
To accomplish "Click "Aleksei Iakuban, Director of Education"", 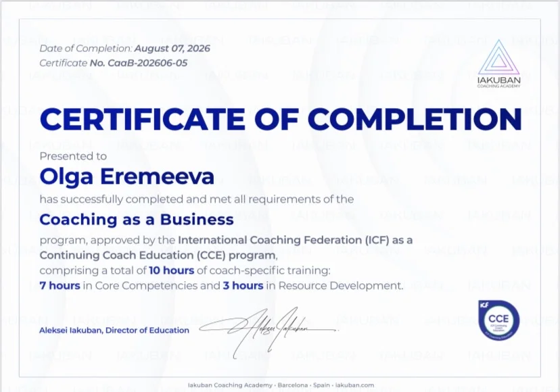I will click(114, 330).
